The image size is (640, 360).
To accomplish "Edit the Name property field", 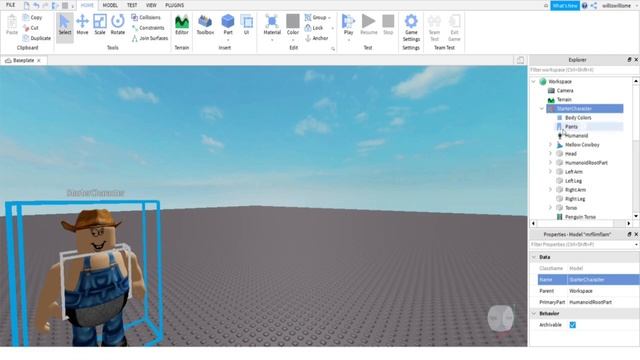I will (603, 280).
